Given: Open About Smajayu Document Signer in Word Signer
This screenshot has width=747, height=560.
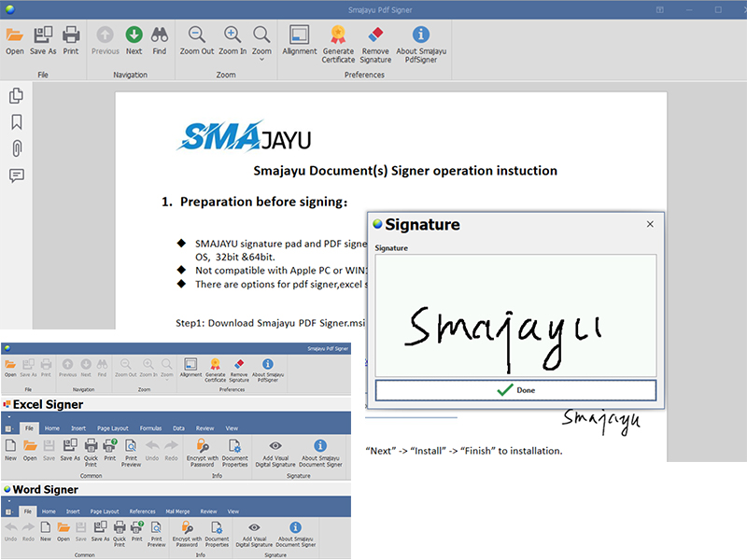Looking at the screenshot, I should click(x=295, y=534).
